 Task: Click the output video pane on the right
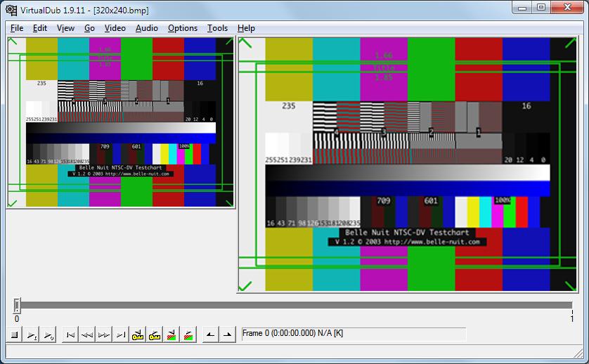[x=408, y=164]
